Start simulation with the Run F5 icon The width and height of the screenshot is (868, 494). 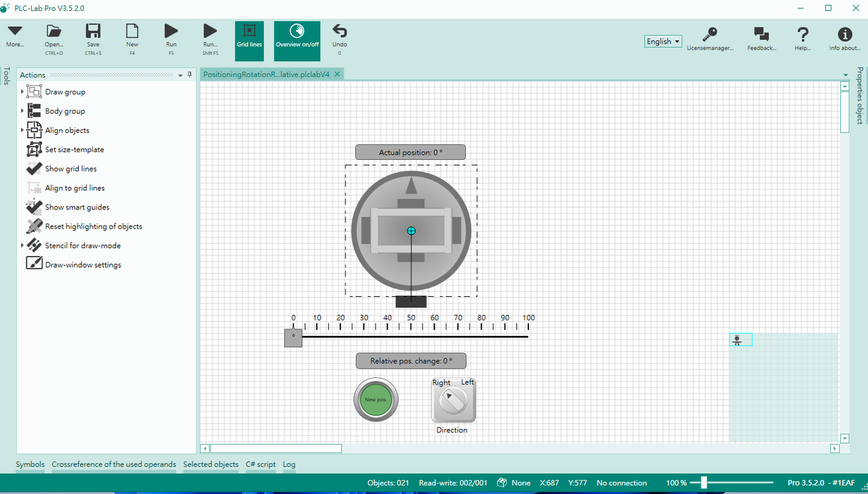[x=171, y=31]
